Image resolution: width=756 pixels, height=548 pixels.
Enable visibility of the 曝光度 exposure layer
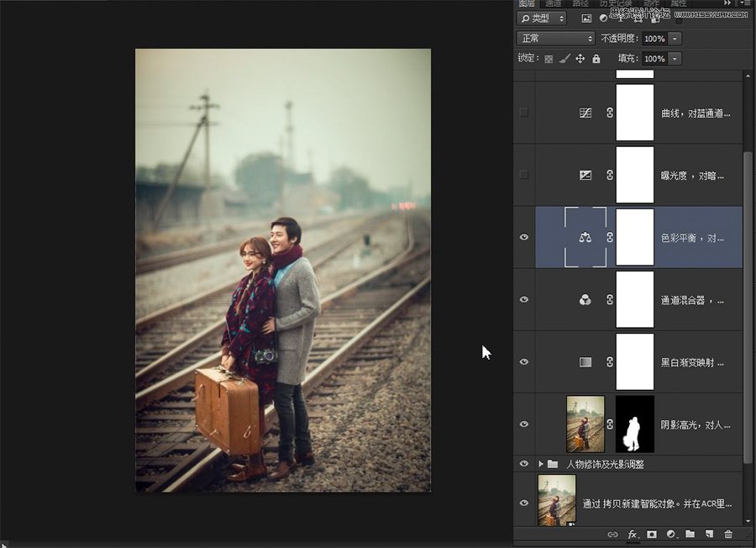pos(524,175)
